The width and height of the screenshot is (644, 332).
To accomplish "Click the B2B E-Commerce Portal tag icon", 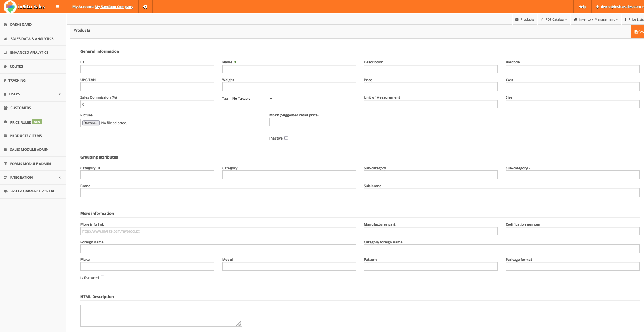I will click(6, 191).
